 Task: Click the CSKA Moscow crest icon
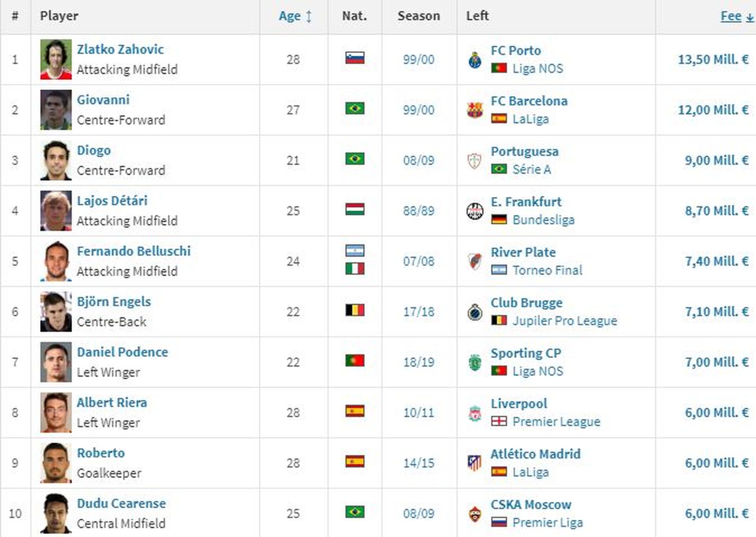click(475, 514)
